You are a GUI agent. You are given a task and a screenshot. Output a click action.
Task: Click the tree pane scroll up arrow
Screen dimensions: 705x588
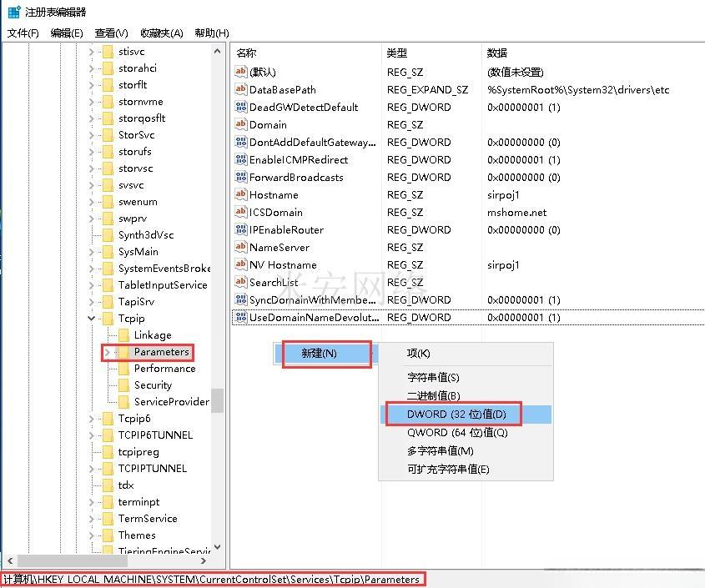point(218,51)
